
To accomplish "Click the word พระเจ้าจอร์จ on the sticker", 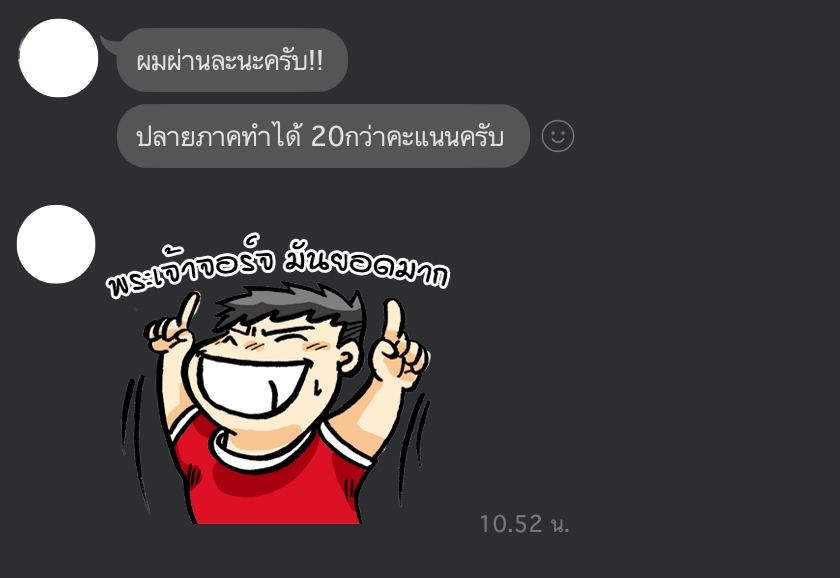I will [190, 269].
